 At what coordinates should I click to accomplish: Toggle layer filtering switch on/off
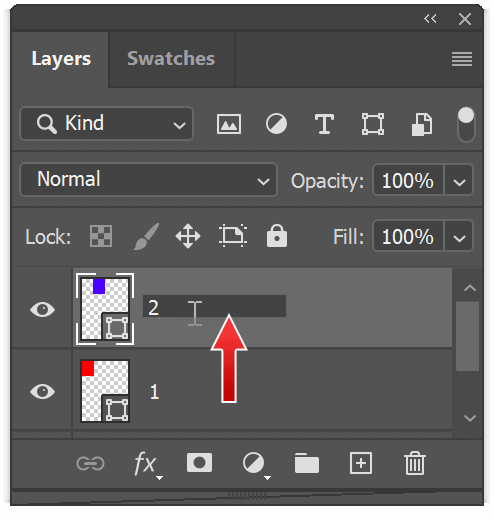point(466,124)
